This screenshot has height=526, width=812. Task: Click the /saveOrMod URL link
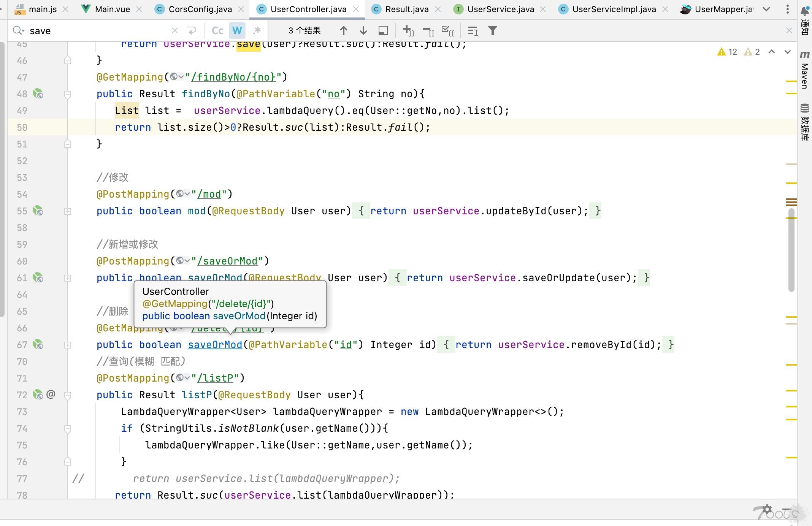(x=227, y=261)
